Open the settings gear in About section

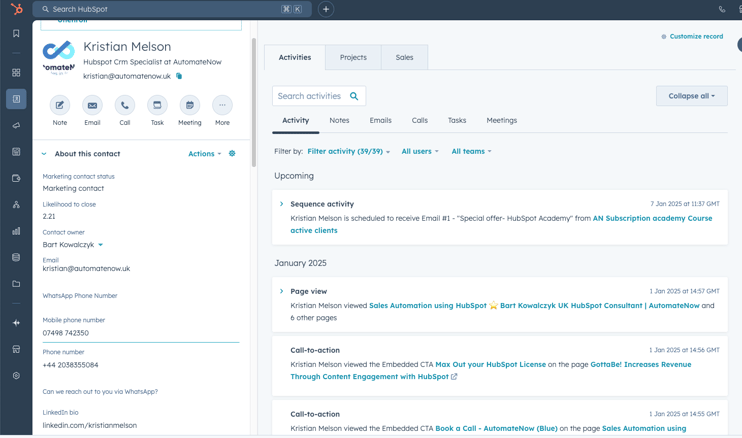pyautogui.click(x=232, y=154)
